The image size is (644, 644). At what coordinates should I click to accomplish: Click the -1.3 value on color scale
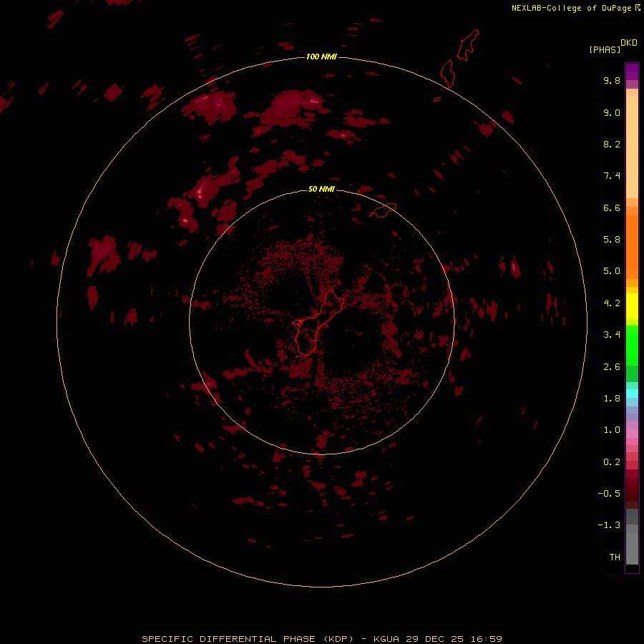pyautogui.click(x=609, y=525)
